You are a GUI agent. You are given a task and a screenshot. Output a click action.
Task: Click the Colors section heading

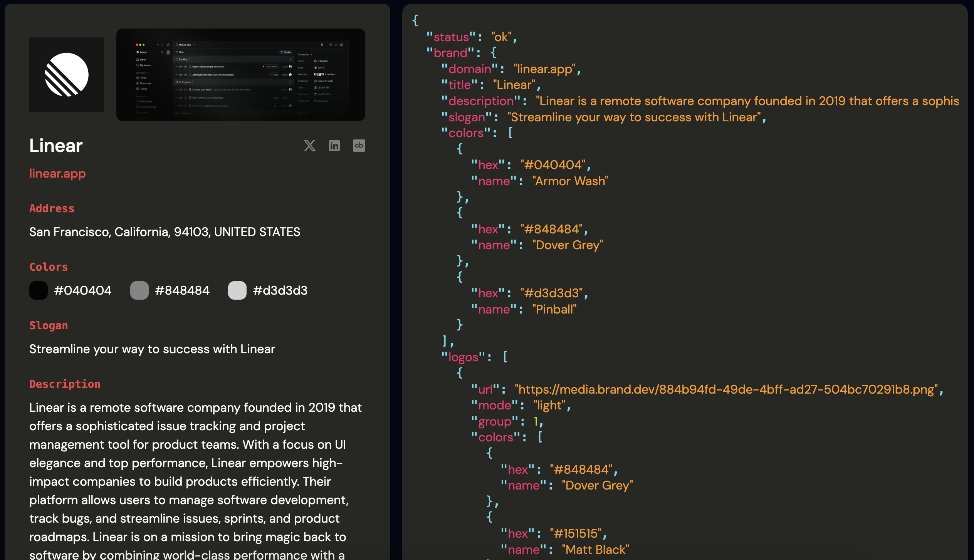49,267
